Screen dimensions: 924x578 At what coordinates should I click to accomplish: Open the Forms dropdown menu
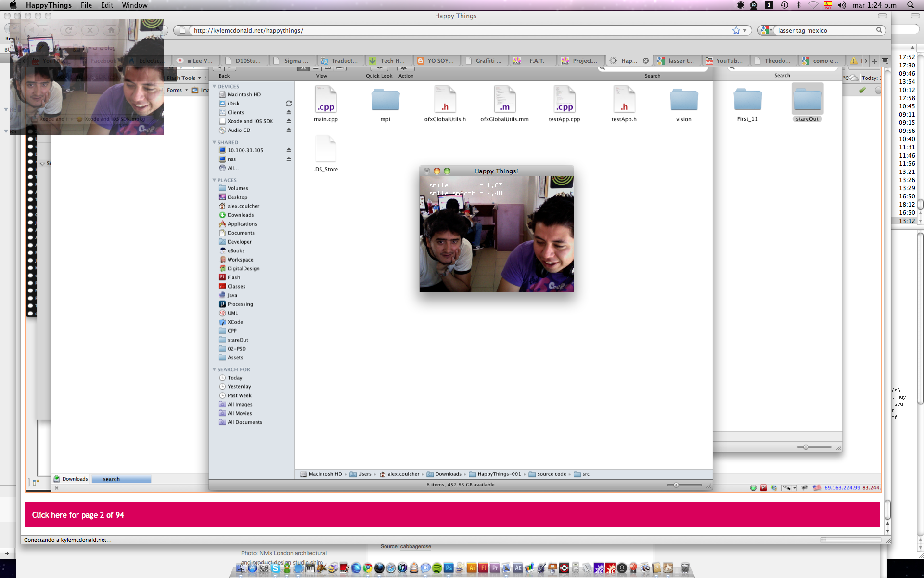[x=177, y=90]
